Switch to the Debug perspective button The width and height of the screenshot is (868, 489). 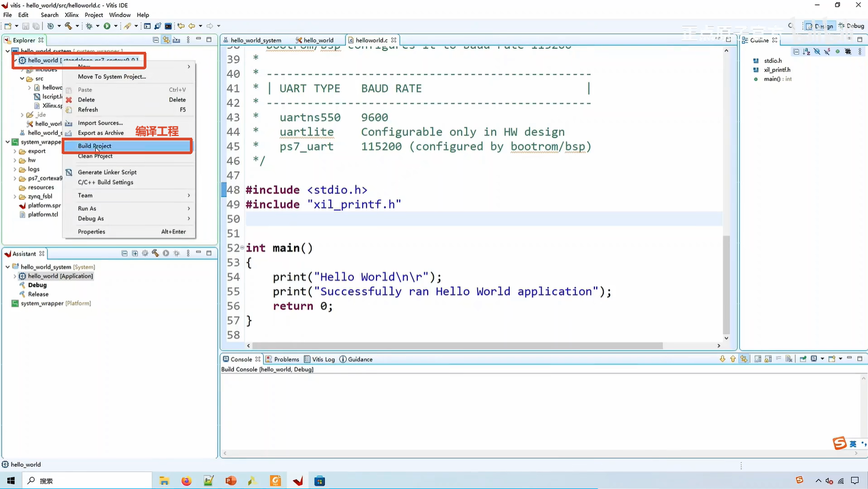[851, 26]
